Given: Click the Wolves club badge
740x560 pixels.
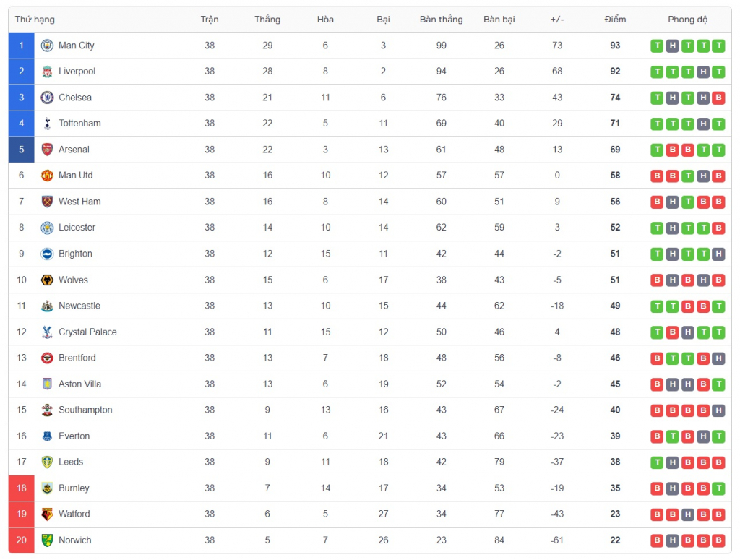Looking at the screenshot, I should click(x=47, y=280).
